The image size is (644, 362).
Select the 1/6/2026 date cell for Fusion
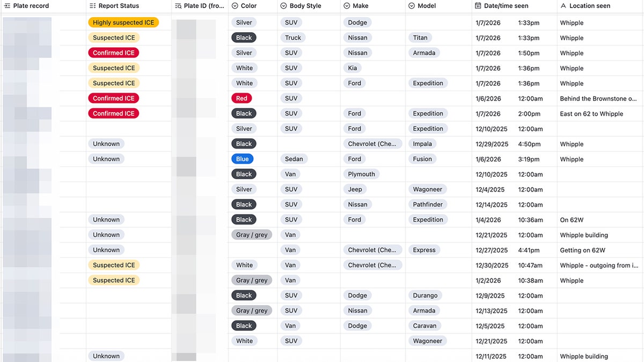[x=488, y=159]
